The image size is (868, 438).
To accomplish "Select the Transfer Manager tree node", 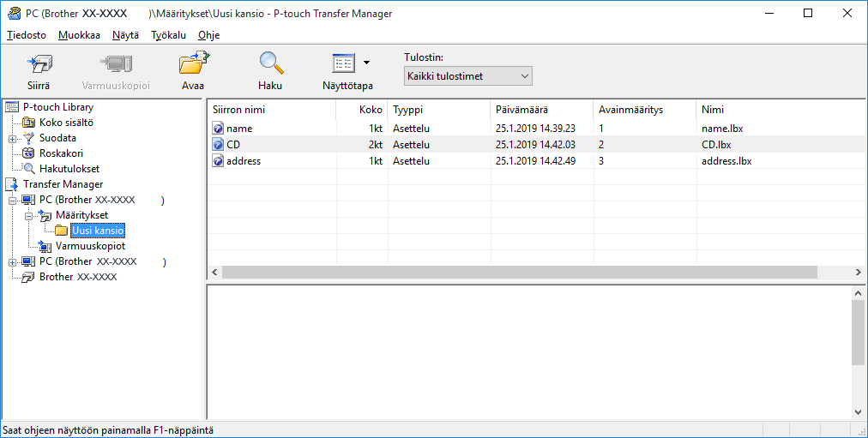I will pyautogui.click(x=63, y=184).
